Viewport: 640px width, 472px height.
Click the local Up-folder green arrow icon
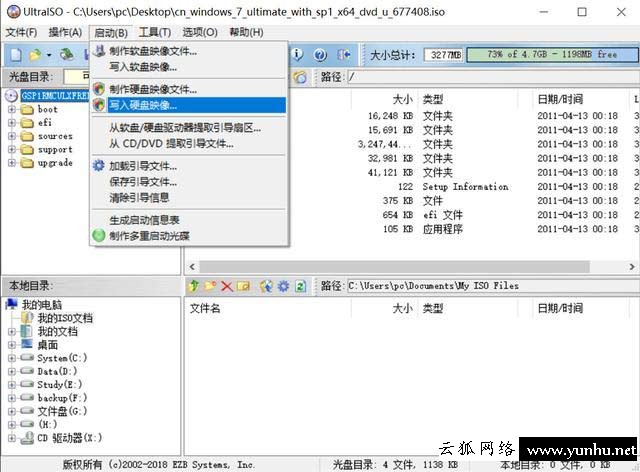point(194,286)
